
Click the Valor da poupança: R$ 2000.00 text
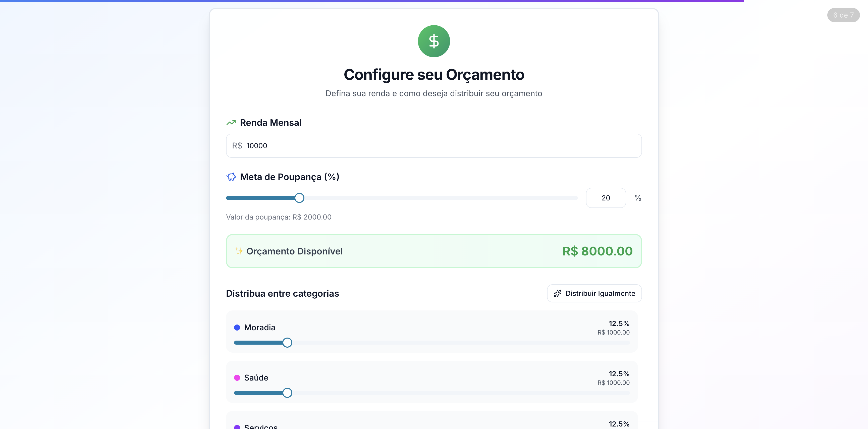pyautogui.click(x=279, y=217)
